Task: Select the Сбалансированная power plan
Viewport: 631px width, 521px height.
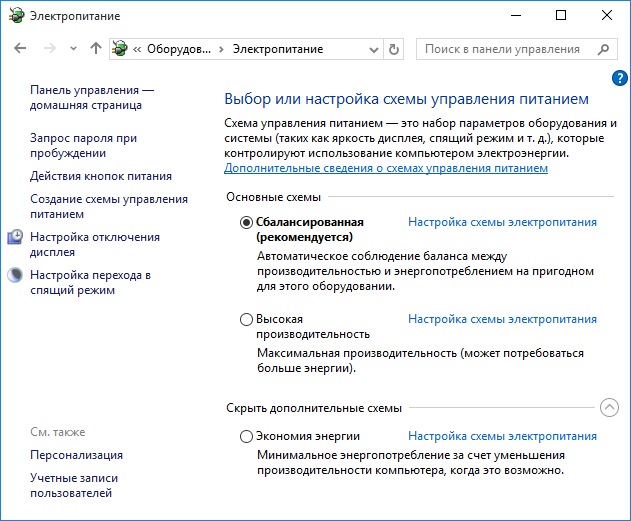Action: tap(246, 223)
